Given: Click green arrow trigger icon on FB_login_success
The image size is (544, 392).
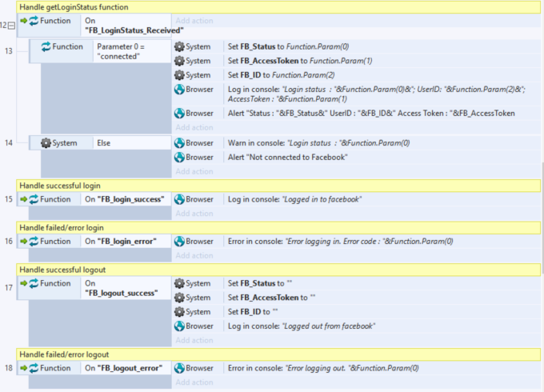Looking at the screenshot, I should 23,199.
